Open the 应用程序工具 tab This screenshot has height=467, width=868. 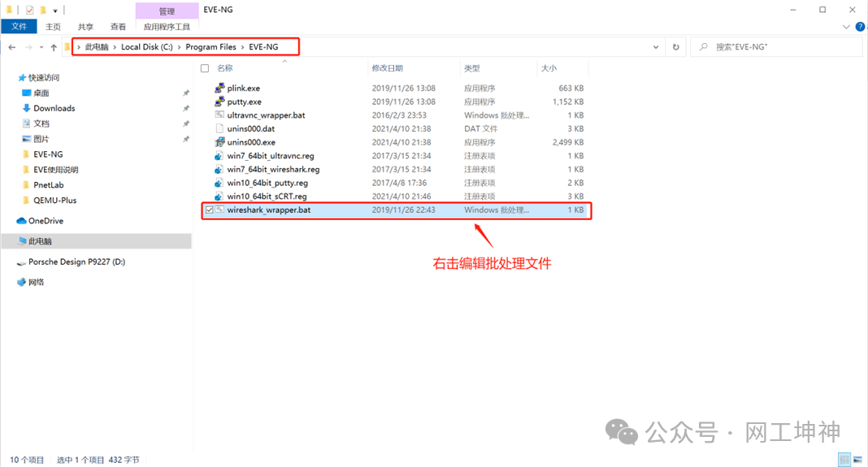(x=167, y=27)
